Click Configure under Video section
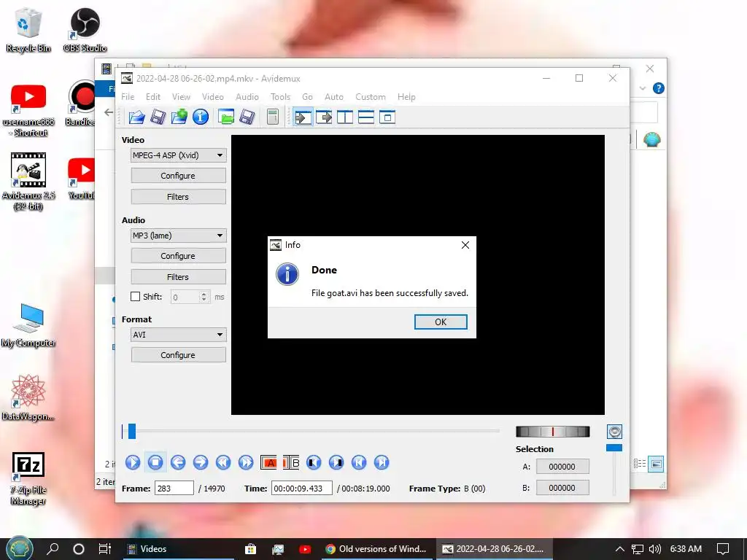 [x=178, y=176]
